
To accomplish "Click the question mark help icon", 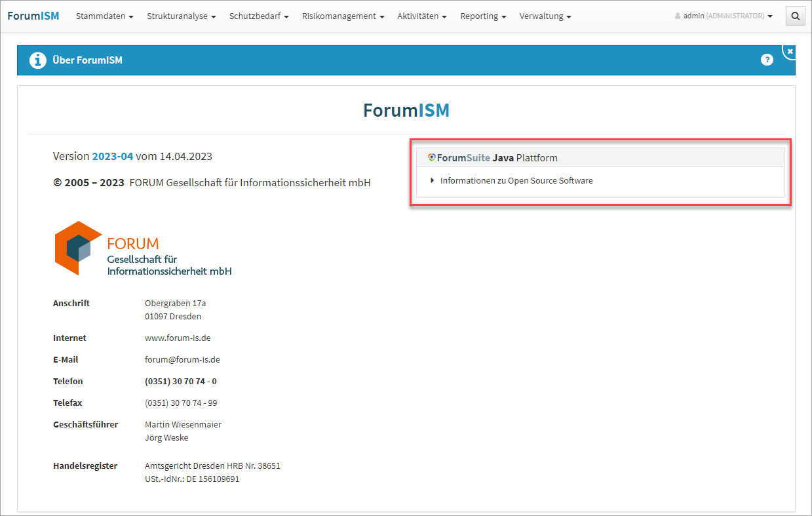I will point(767,60).
